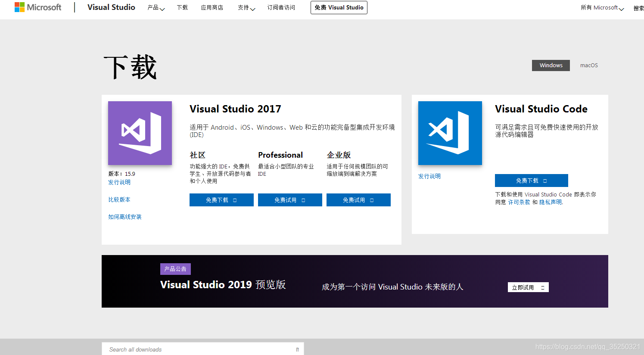Click 搜索 in the top right
644x355 pixels.
(638, 8)
